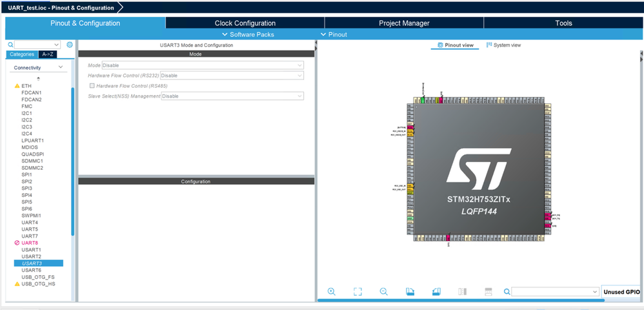Expand the Pinout menu
Viewport: 644px width, 310px height.
[334, 34]
